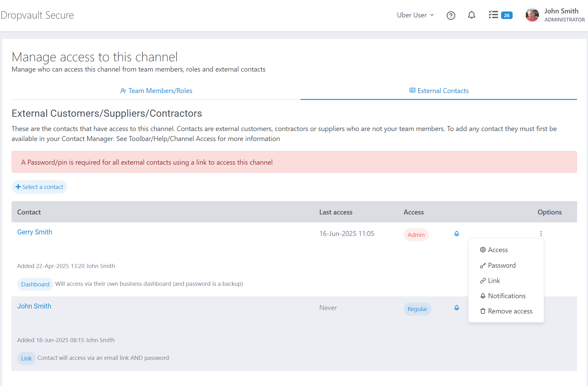
Task: Click the Regular access badge
Action: click(417, 309)
